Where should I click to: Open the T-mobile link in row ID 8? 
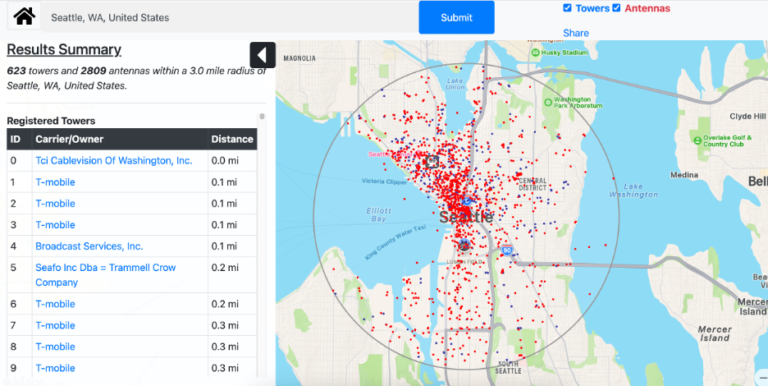point(55,346)
